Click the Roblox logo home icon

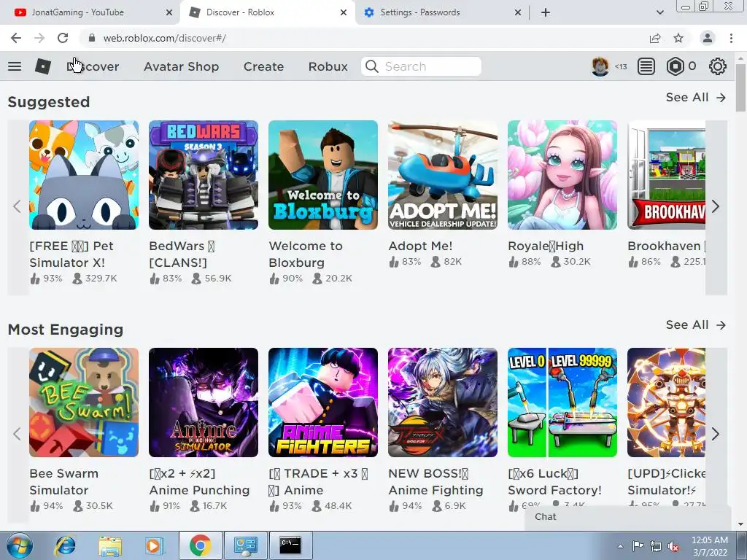pos(43,66)
